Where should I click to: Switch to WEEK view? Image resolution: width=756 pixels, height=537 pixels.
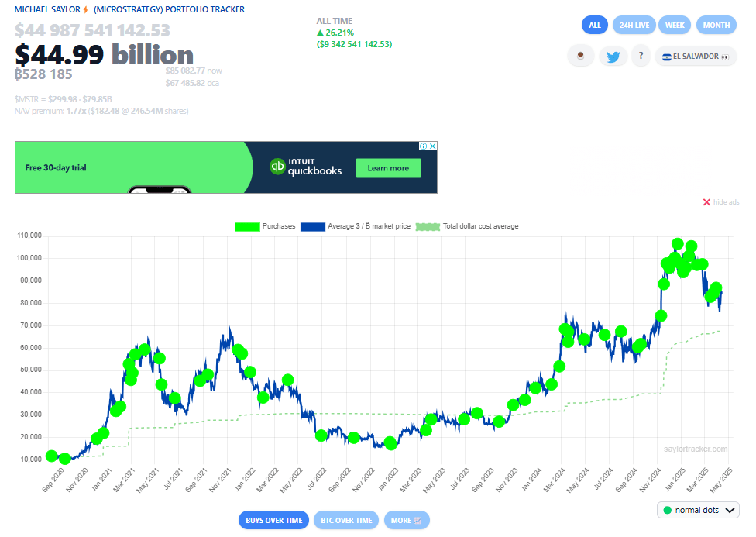(x=675, y=25)
